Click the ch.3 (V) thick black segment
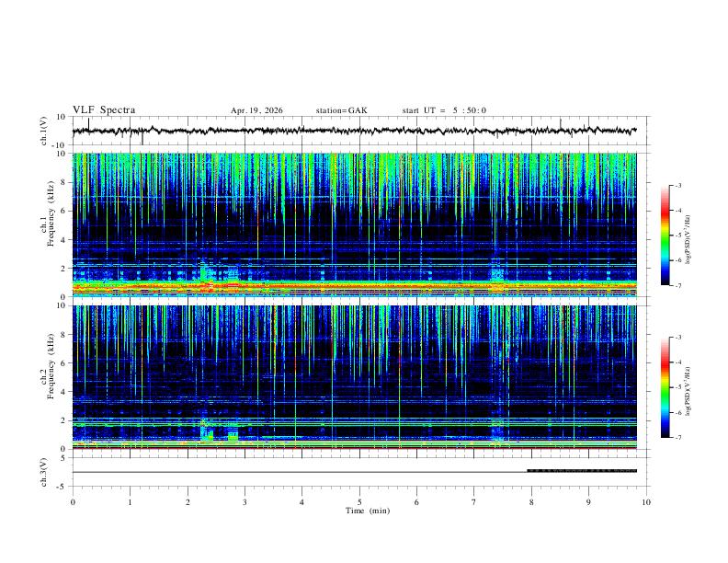 [582, 471]
